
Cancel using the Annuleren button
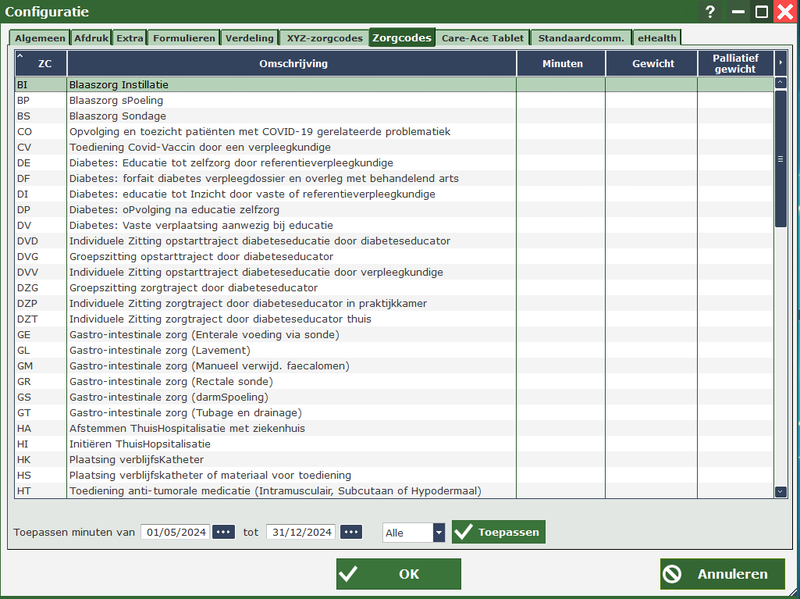(x=721, y=574)
